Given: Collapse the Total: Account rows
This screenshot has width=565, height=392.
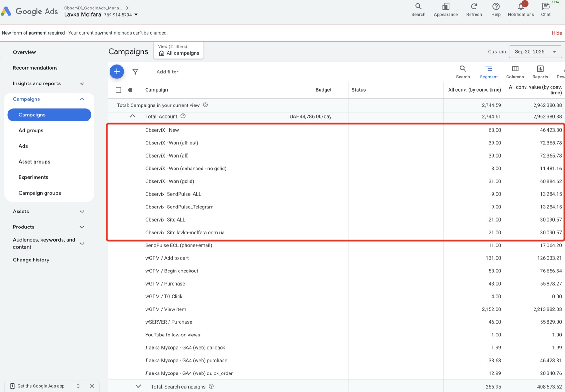Looking at the screenshot, I should pos(132,116).
